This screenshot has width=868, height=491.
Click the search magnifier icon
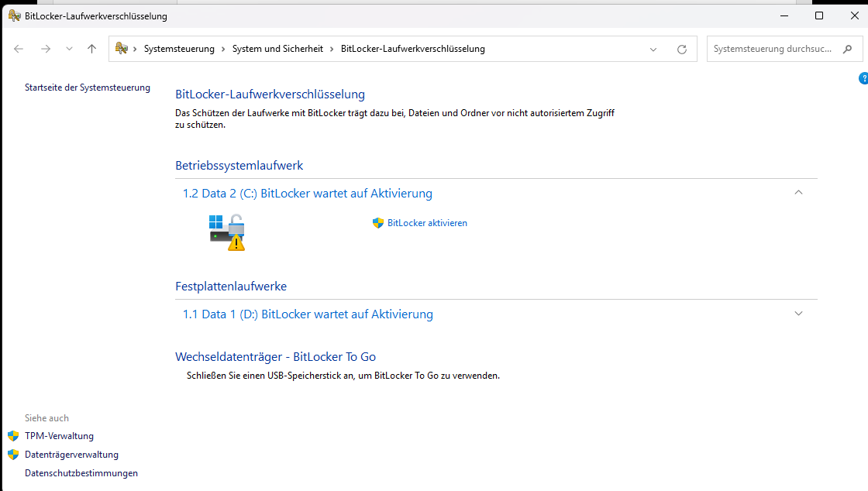coord(848,49)
